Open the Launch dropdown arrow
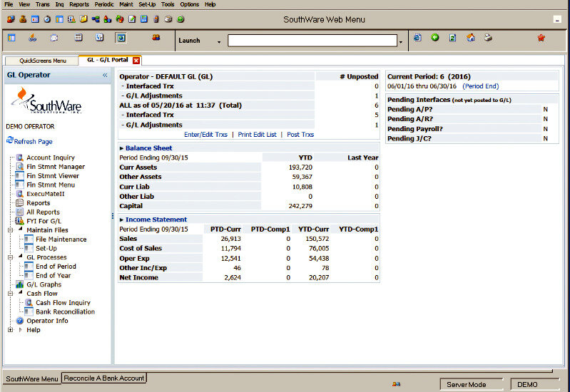This screenshot has height=392, width=570. 219,41
